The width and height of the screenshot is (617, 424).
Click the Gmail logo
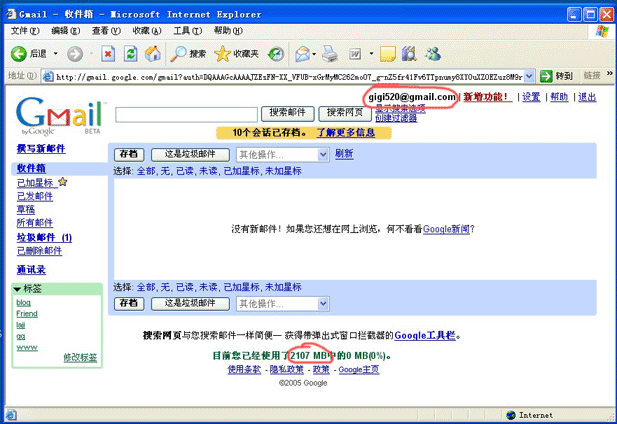[61, 115]
